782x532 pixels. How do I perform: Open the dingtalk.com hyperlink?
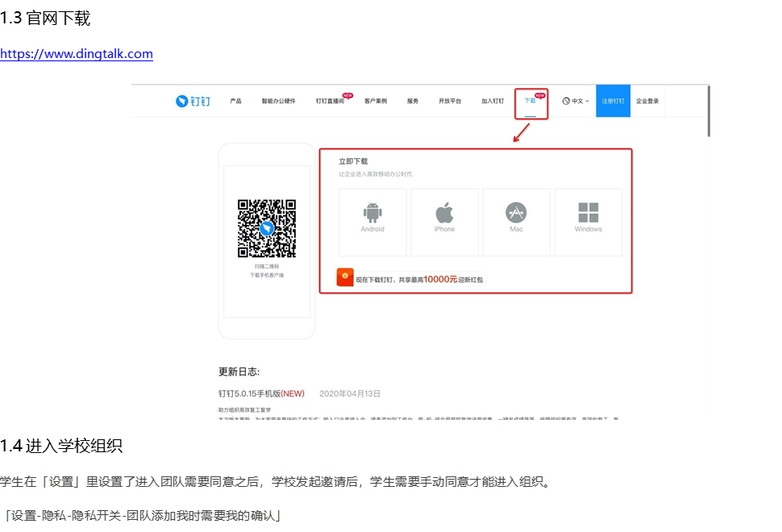[x=77, y=54]
